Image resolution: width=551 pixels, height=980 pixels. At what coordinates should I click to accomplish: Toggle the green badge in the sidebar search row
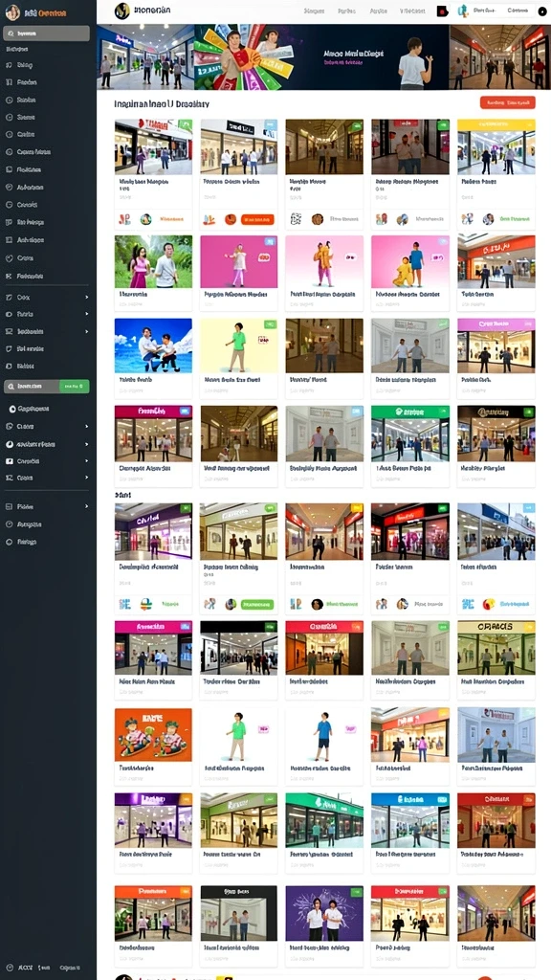coord(74,387)
